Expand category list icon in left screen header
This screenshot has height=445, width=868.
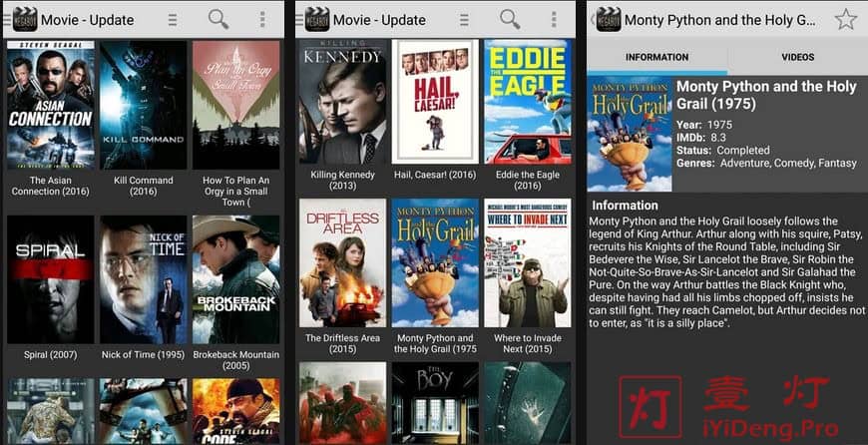[173, 19]
